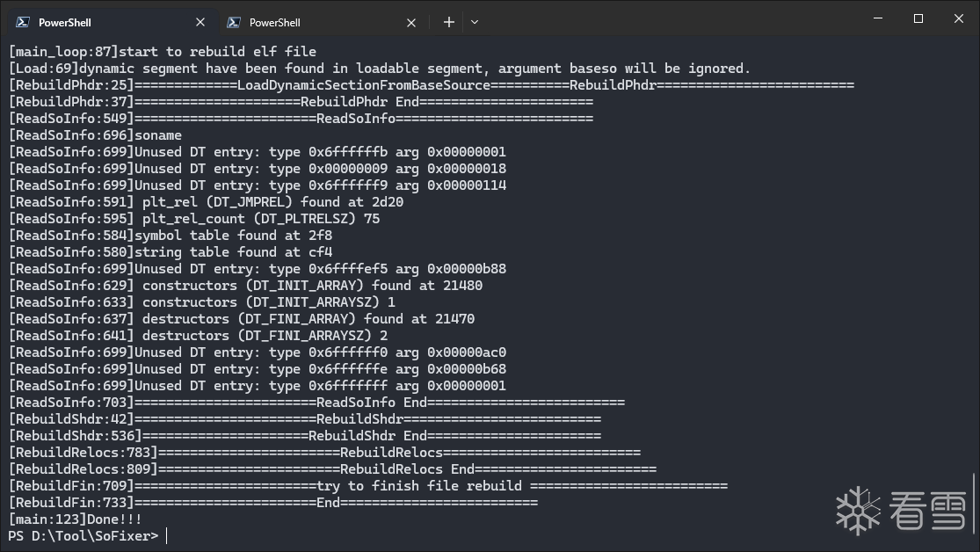Close the first PowerShell tab

(200, 22)
